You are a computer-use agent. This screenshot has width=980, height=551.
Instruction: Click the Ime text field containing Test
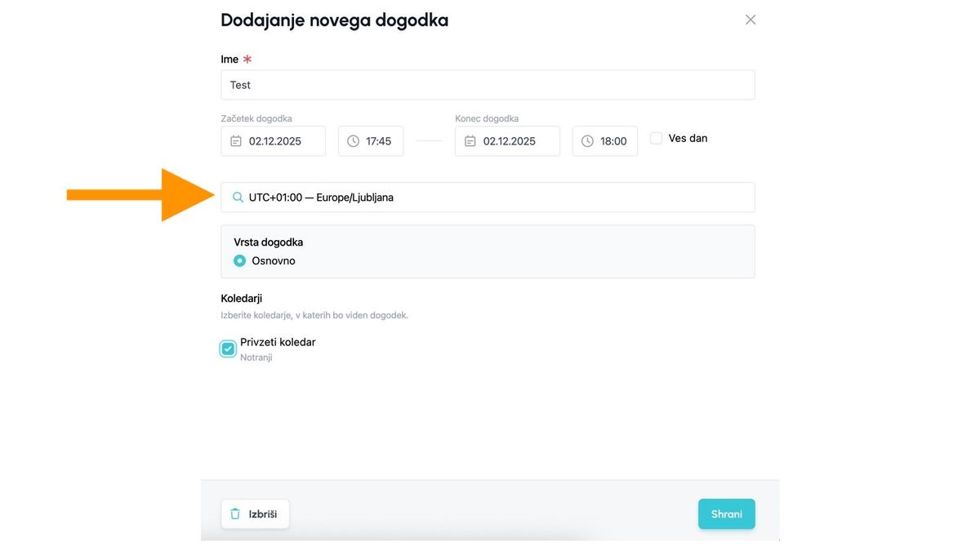488,85
